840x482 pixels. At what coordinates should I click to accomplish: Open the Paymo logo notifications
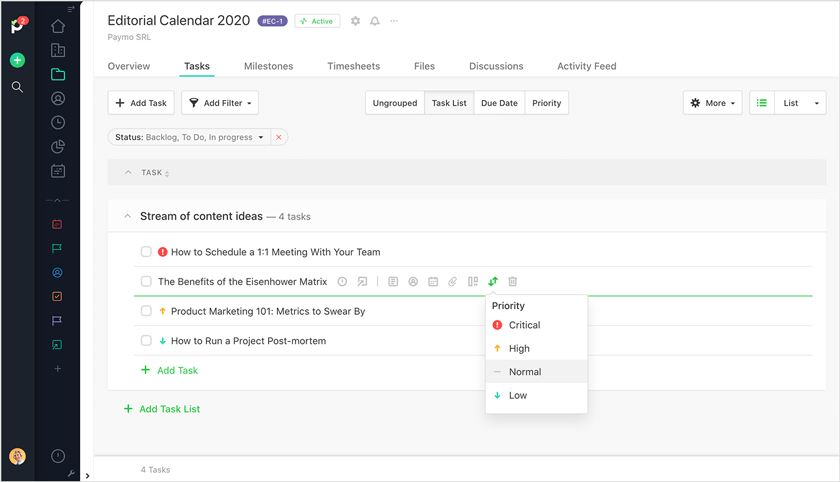coord(18,25)
